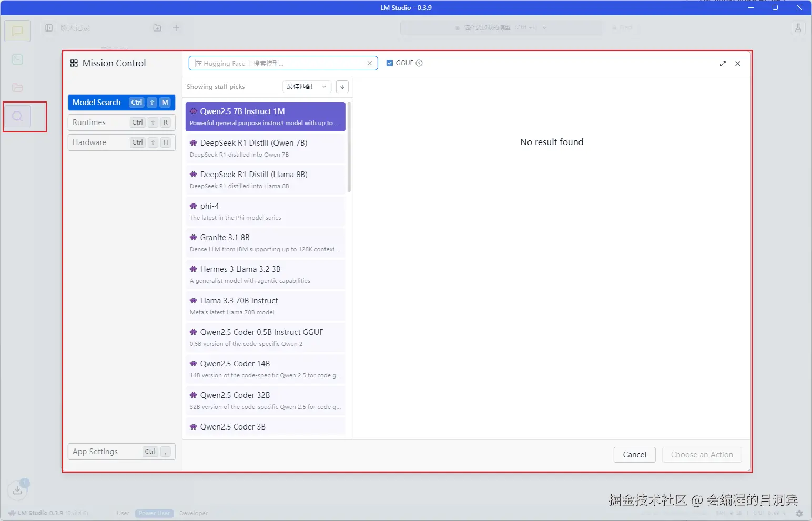Select Qwen2.5 Coder 0.5B Instruct GGUF
The width and height of the screenshot is (812, 521).
266,338
